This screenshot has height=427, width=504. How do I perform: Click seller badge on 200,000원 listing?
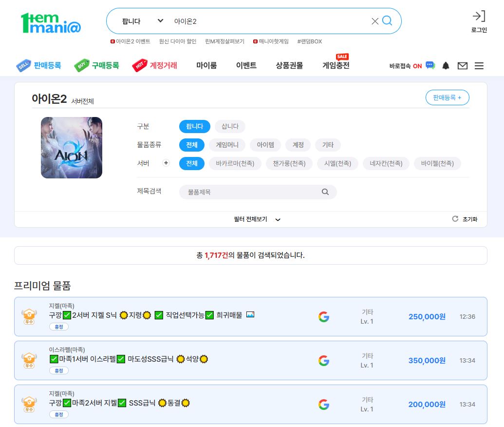point(29,404)
